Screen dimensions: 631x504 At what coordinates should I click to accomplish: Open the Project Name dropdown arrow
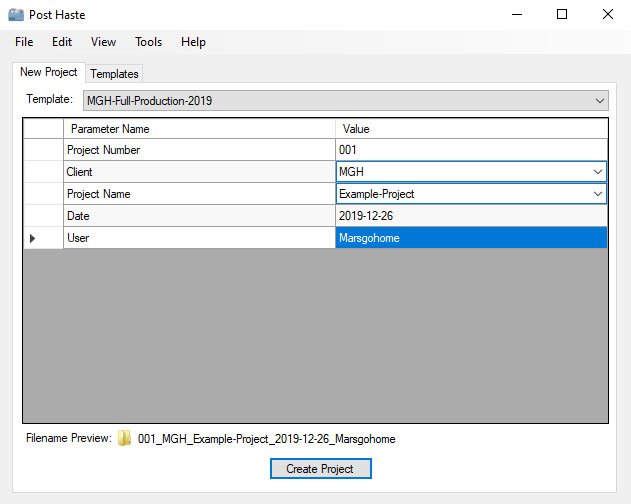[598, 194]
